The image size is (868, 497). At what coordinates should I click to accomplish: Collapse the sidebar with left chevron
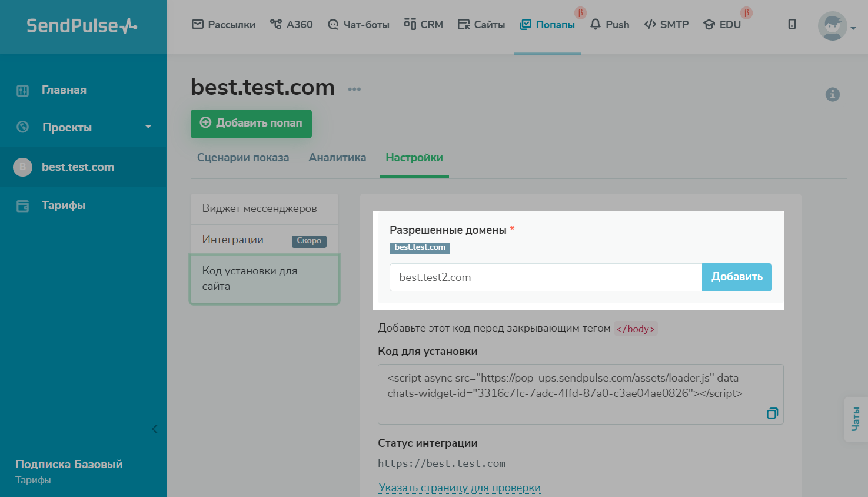[155, 429]
